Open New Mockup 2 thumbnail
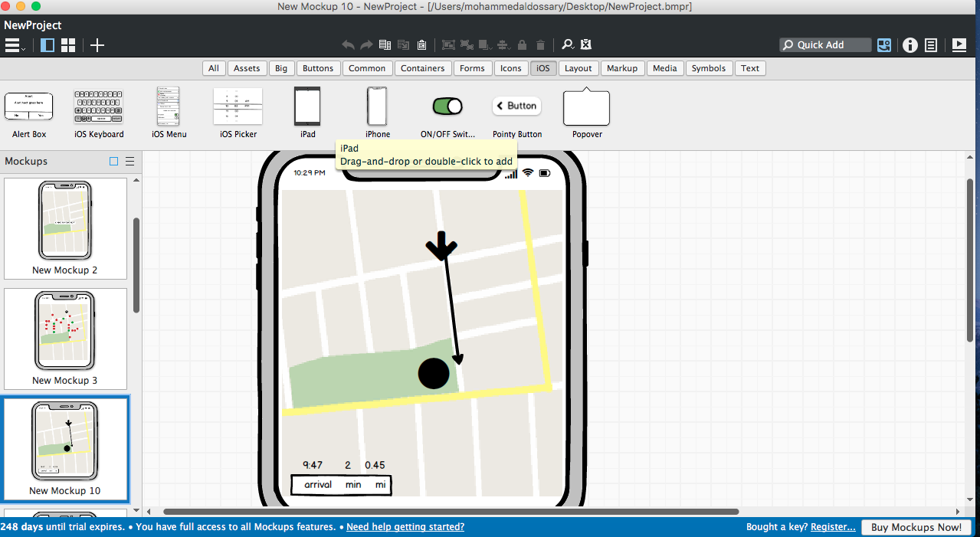 [x=65, y=228]
